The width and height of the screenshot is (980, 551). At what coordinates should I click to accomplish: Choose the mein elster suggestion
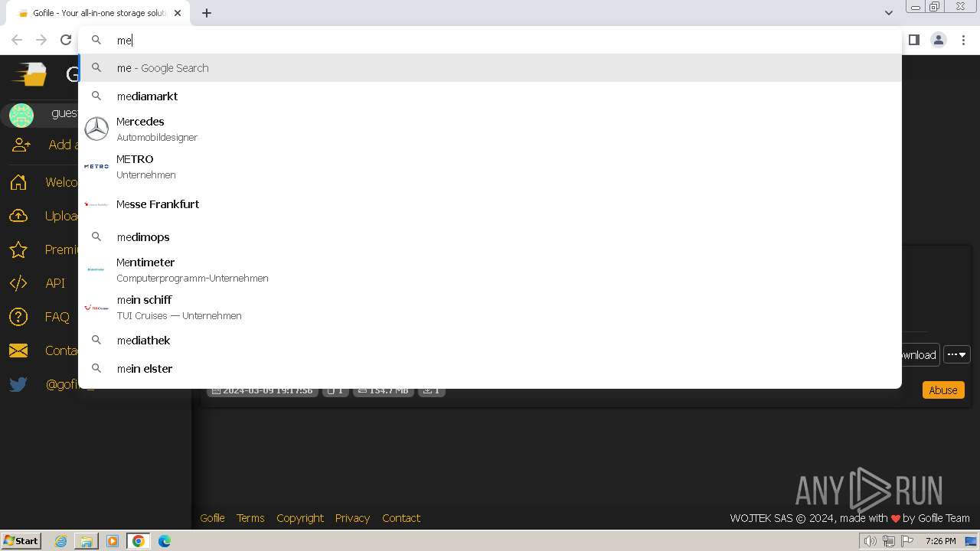point(490,369)
